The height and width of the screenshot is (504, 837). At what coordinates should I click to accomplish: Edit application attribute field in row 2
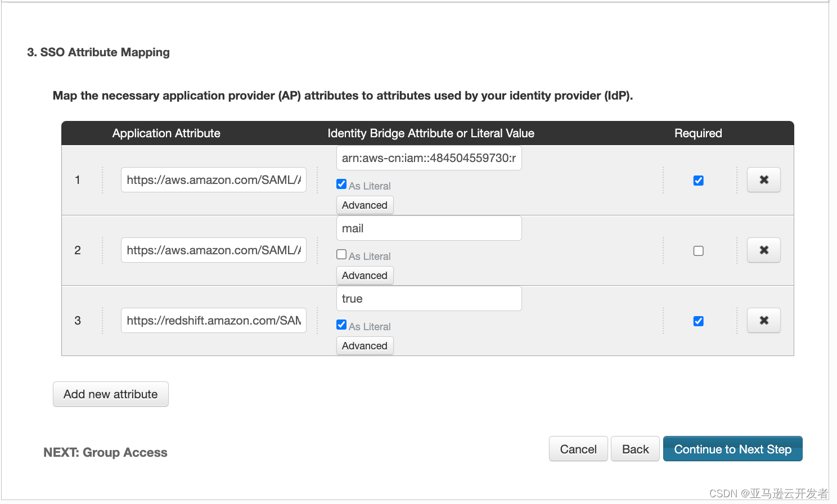pyautogui.click(x=214, y=250)
